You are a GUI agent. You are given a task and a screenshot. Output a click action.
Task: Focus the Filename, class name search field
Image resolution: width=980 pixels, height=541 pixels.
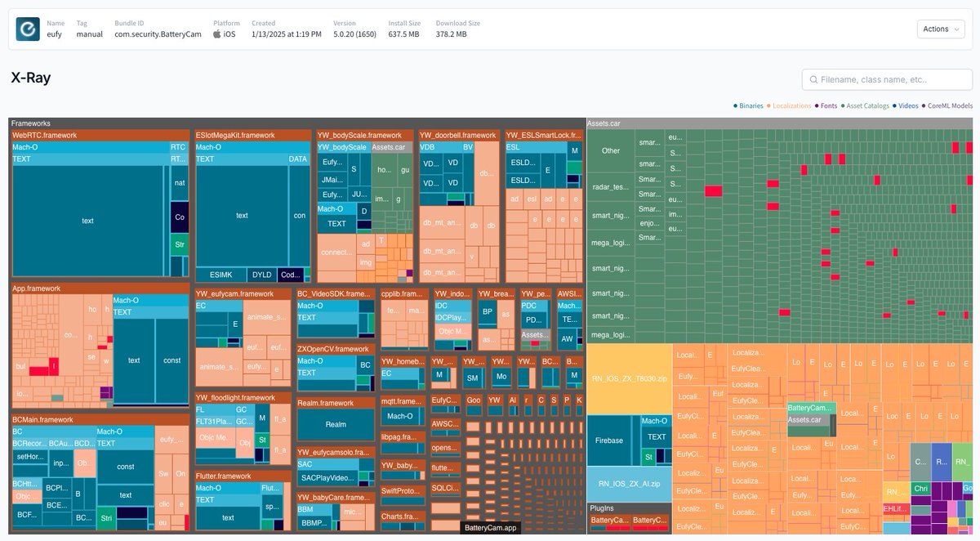(887, 79)
